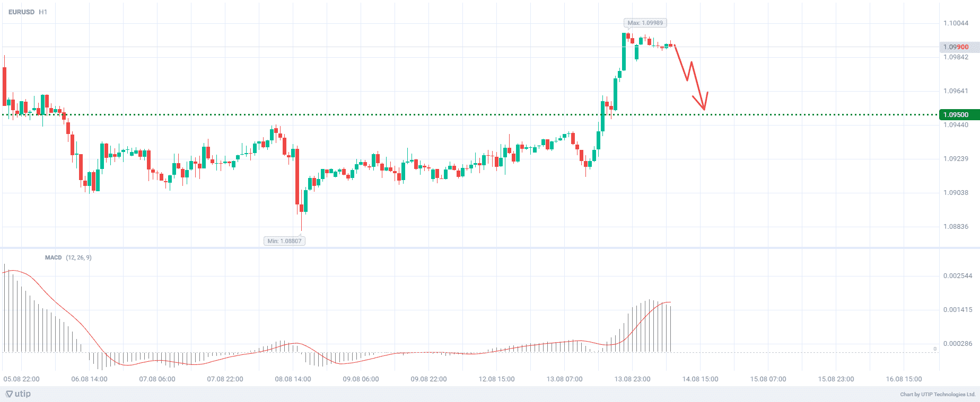
Task: Click the Max: 1.09989 price callout
Action: 645,23
